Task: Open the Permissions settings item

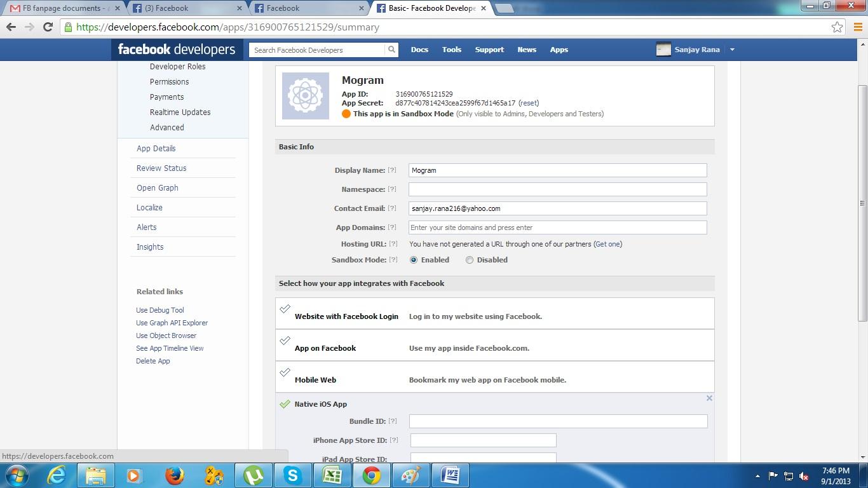Action: point(169,82)
